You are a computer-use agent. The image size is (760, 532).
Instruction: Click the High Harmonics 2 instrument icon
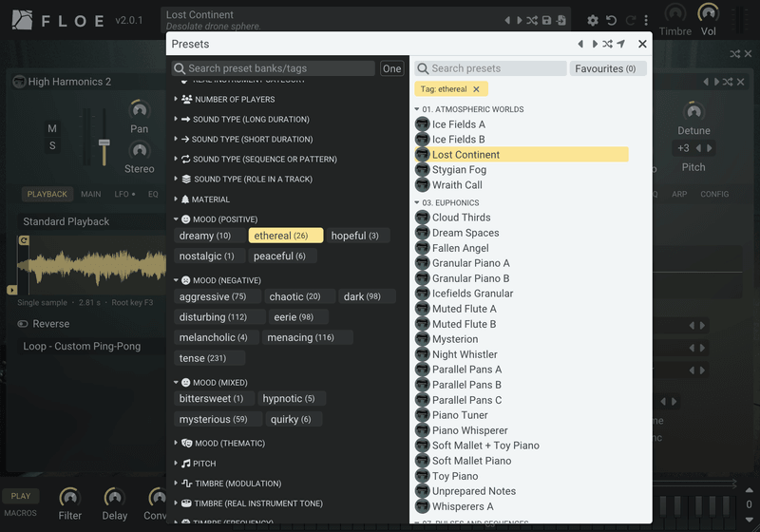coord(19,82)
